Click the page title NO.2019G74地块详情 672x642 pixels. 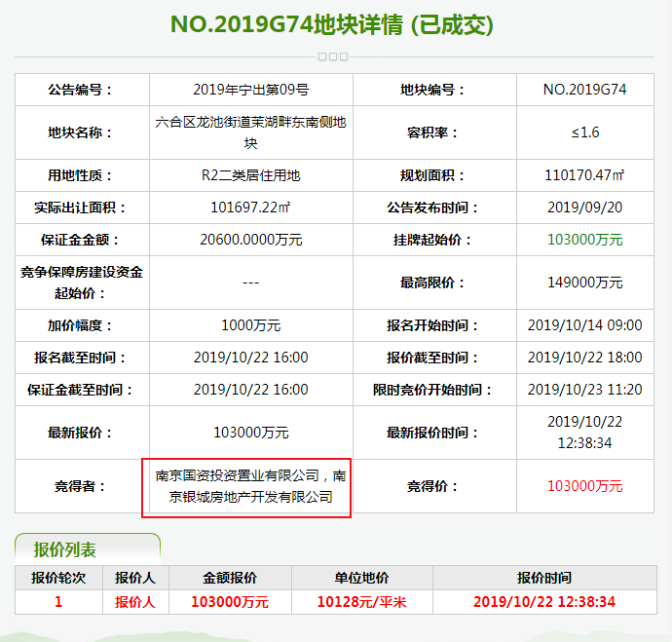pos(332,24)
